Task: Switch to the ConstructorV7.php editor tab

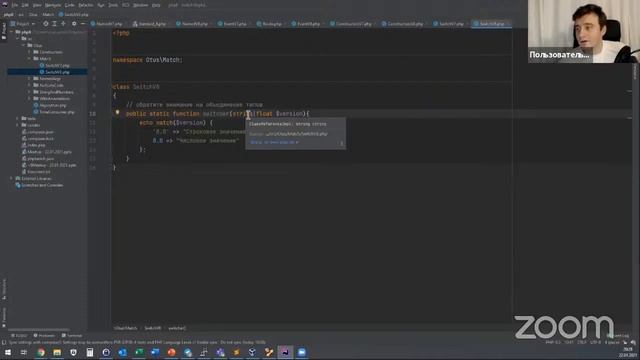Action: (x=353, y=24)
